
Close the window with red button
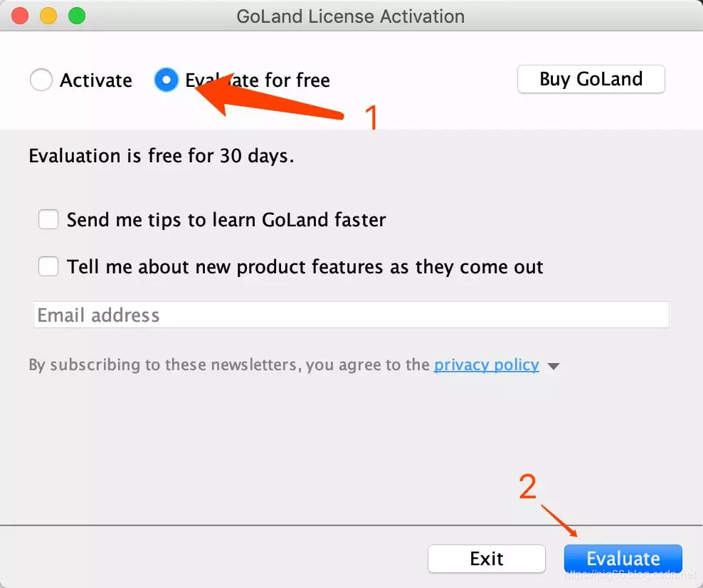[x=20, y=16]
